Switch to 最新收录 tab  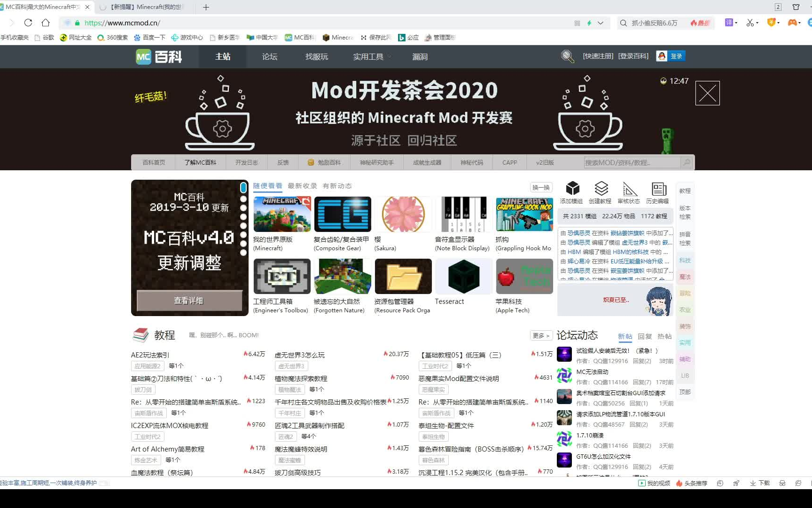[x=302, y=186]
